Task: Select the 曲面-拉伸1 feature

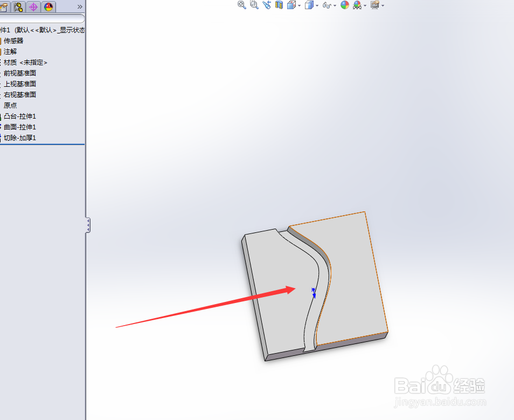Action: [20, 127]
